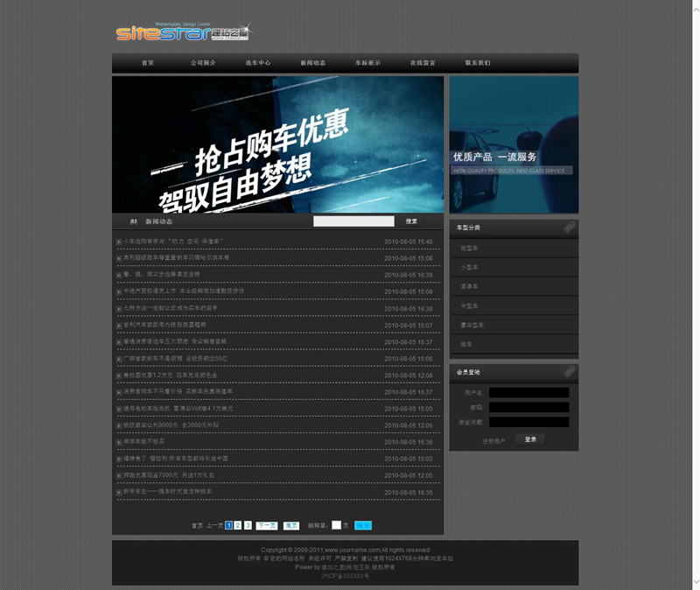Click the arrow icon beside the first news item

(x=119, y=242)
